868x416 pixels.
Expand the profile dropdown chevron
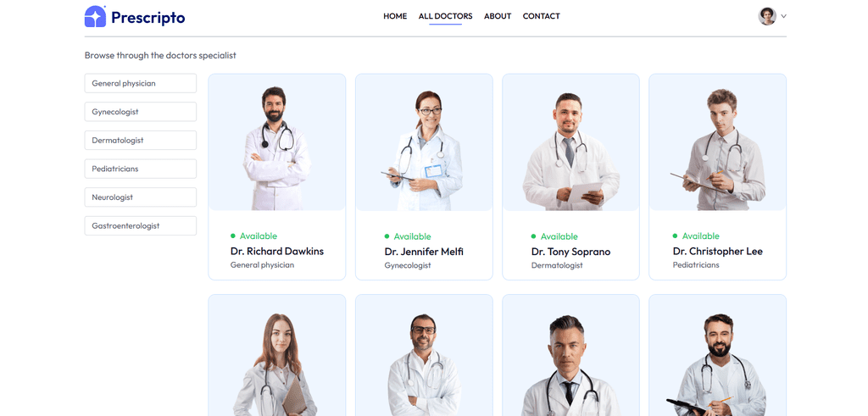pos(784,17)
